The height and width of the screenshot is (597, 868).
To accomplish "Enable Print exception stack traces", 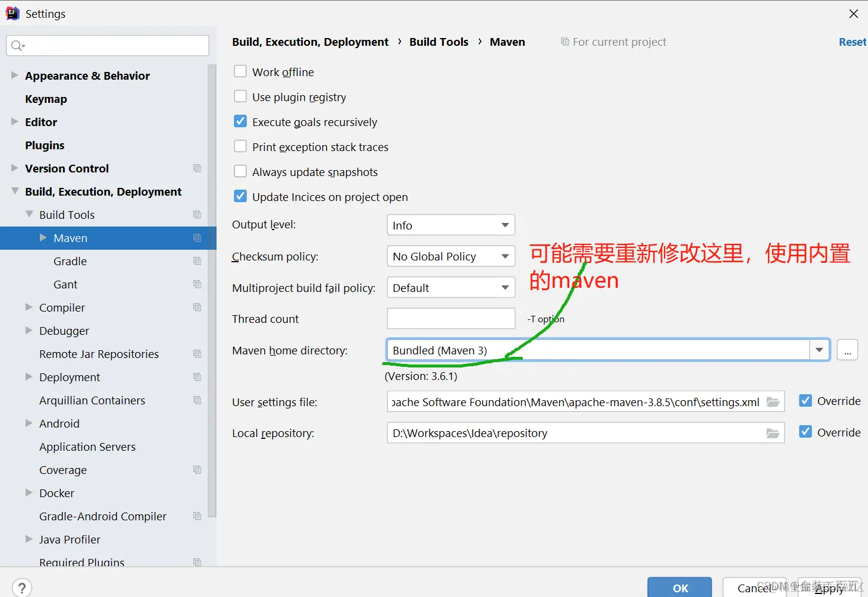I will click(x=240, y=146).
